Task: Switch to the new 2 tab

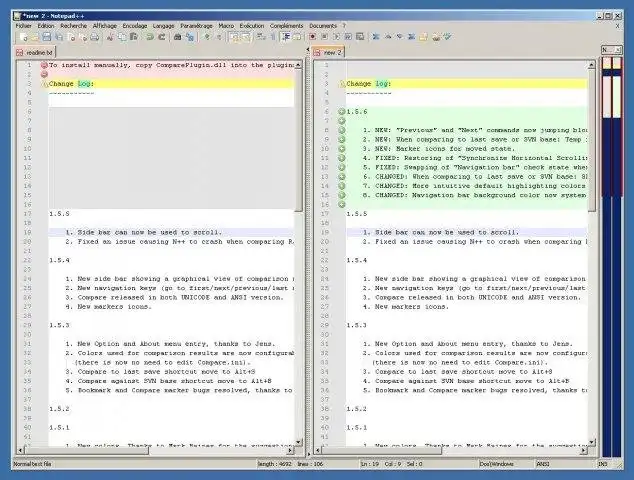Action: coord(328,53)
